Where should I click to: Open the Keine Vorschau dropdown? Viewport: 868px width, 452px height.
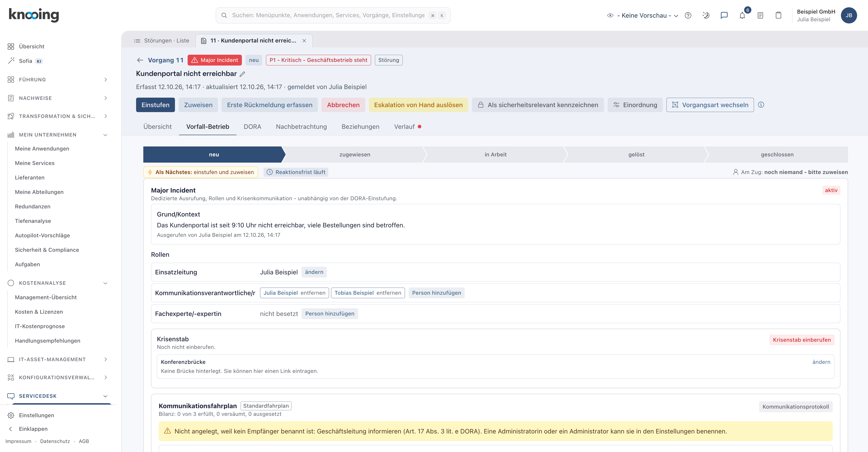643,16
